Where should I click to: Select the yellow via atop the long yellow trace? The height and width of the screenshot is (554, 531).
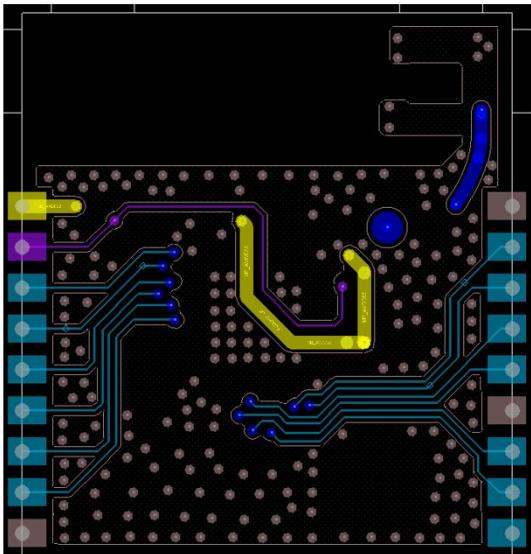pyautogui.click(x=242, y=221)
